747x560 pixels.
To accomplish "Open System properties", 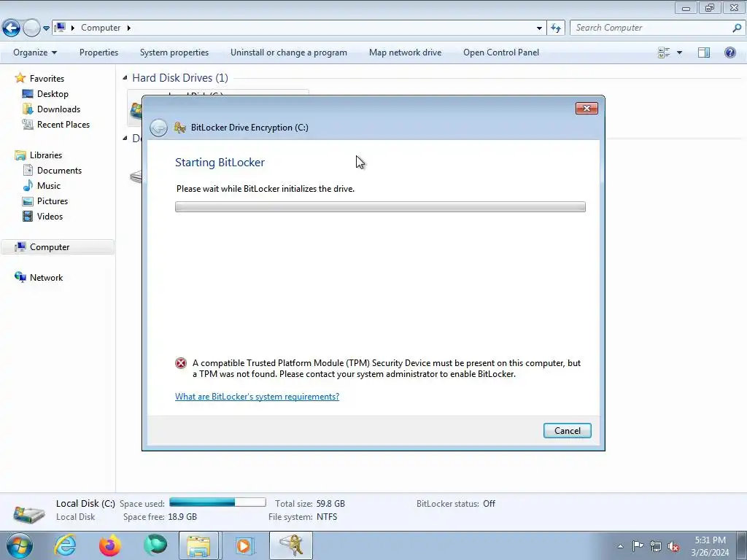I will 174,52.
